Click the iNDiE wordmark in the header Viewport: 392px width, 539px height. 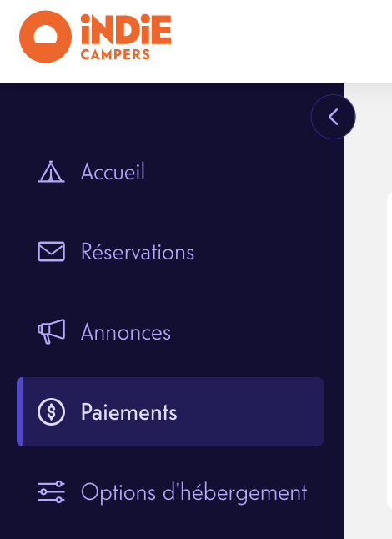coord(126,29)
